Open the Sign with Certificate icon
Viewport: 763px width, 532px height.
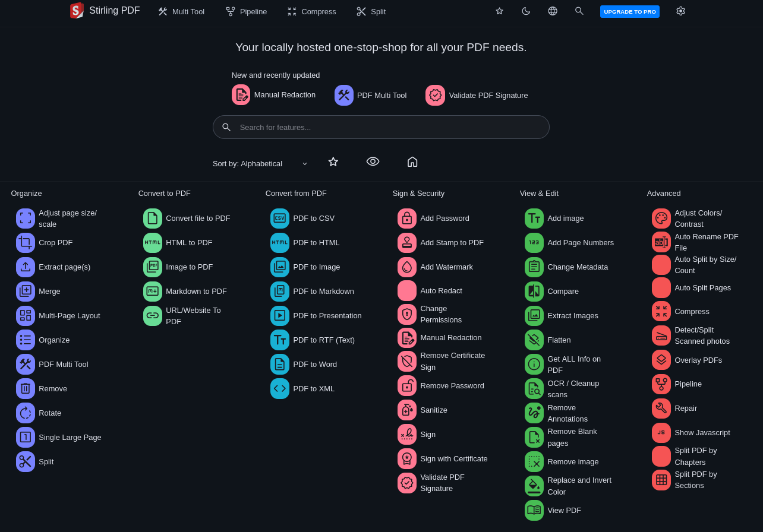[407, 459]
